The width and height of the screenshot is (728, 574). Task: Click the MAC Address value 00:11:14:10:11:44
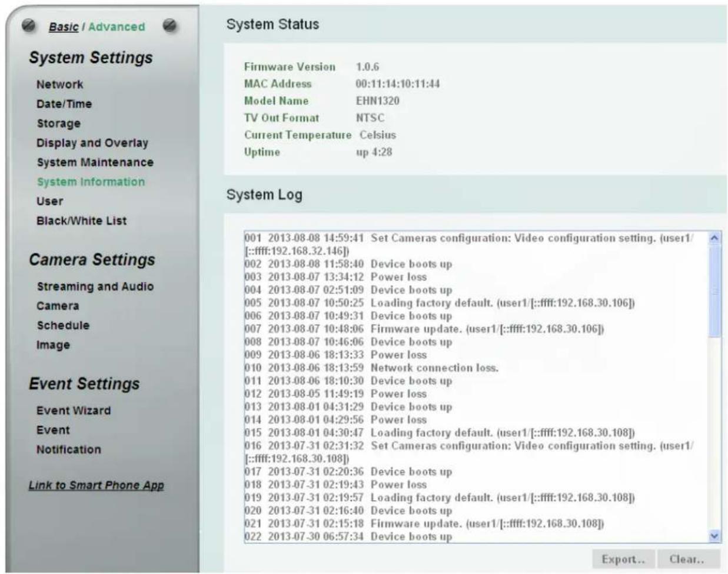(397, 84)
